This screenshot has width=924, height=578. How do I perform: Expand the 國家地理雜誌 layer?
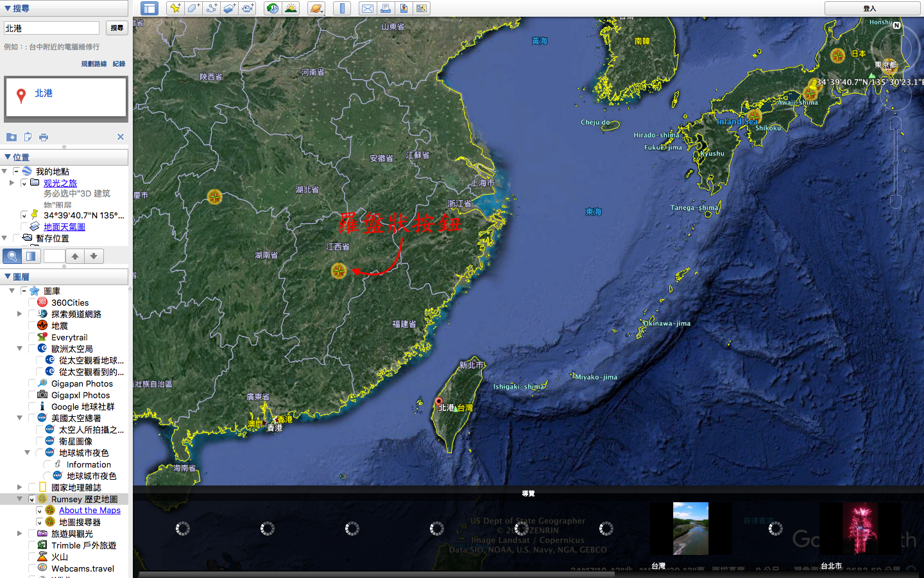(19, 487)
